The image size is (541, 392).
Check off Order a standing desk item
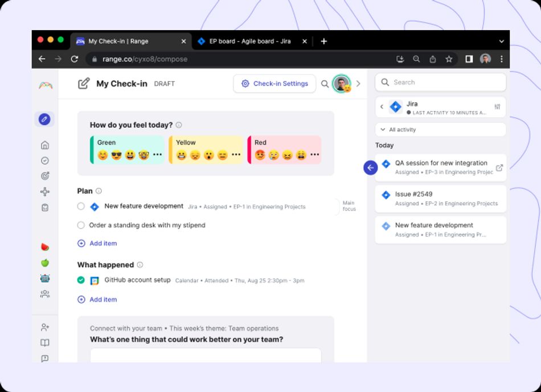click(81, 225)
